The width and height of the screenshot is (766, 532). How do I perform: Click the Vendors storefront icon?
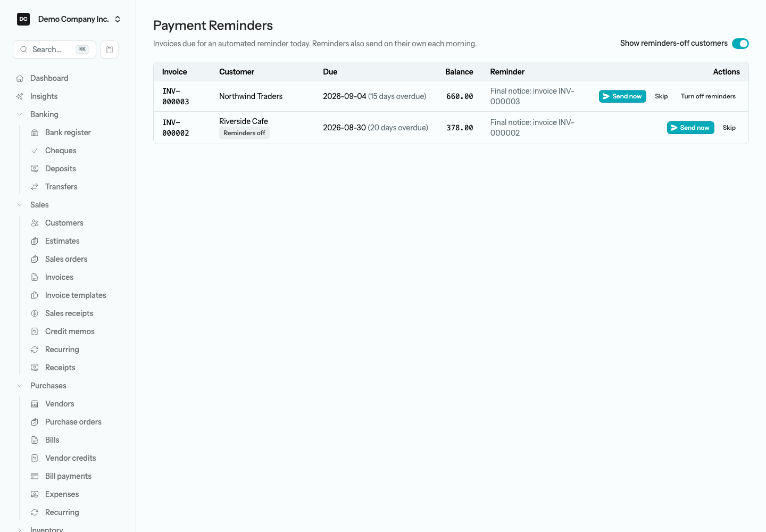tap(35, 404)
